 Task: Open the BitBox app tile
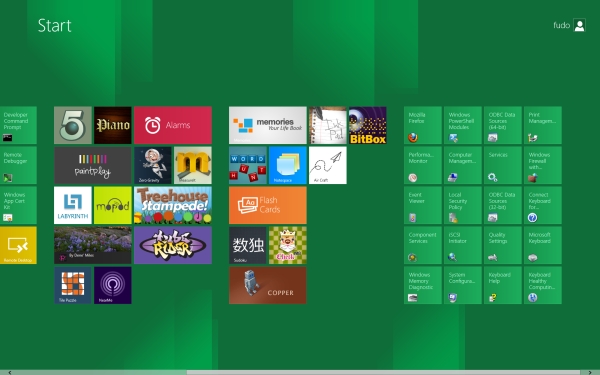click(368, 125)
